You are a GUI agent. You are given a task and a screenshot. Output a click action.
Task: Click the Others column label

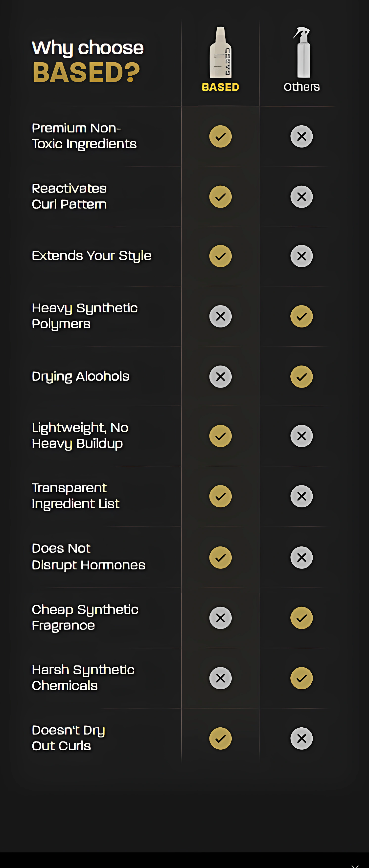coord(301,87)
